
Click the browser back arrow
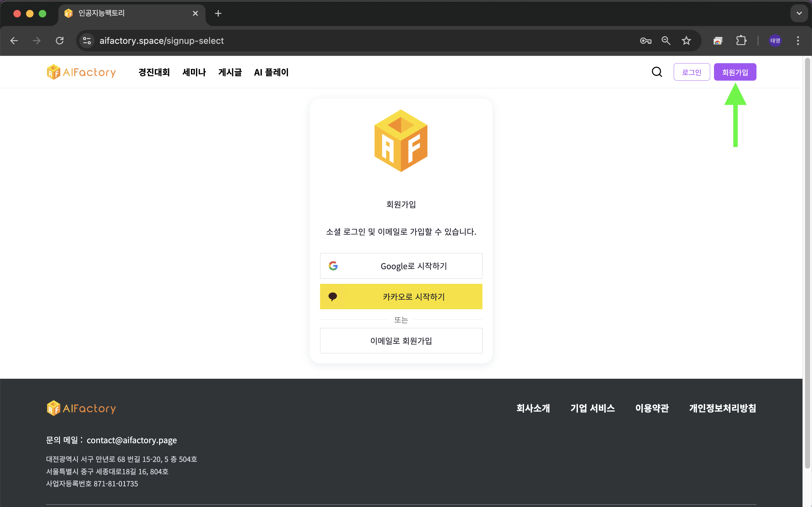point(14,41)
